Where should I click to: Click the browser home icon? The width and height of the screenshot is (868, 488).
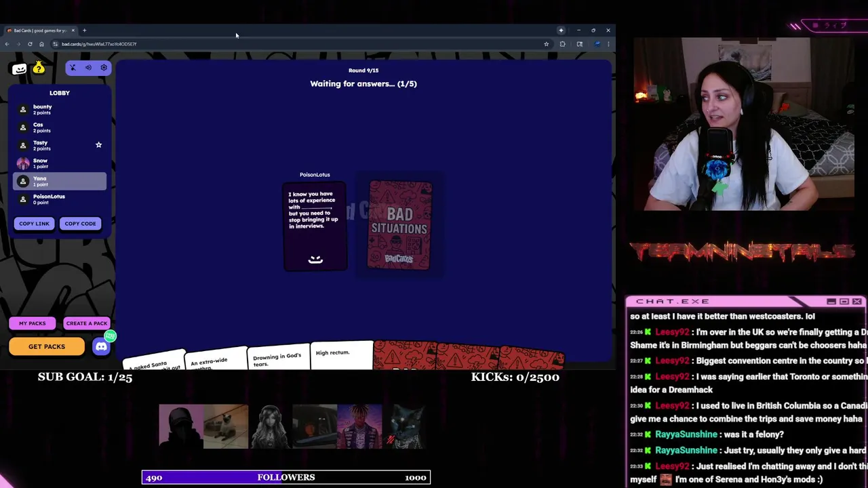point(41,44)
